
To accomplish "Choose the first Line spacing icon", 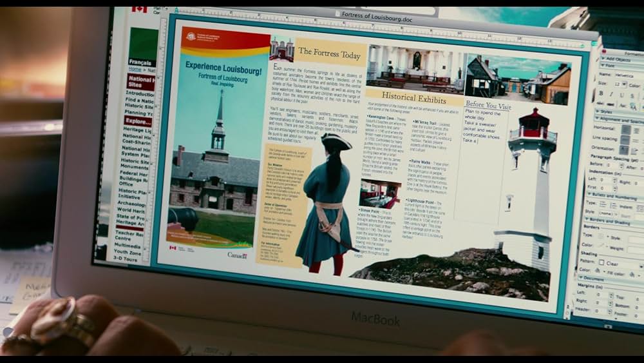I will (x=625, y=140).
